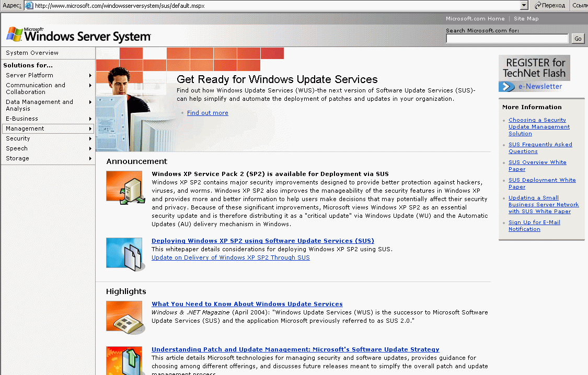Click the green arrow patch management icon
588x375 pixels.
point(125,360)
